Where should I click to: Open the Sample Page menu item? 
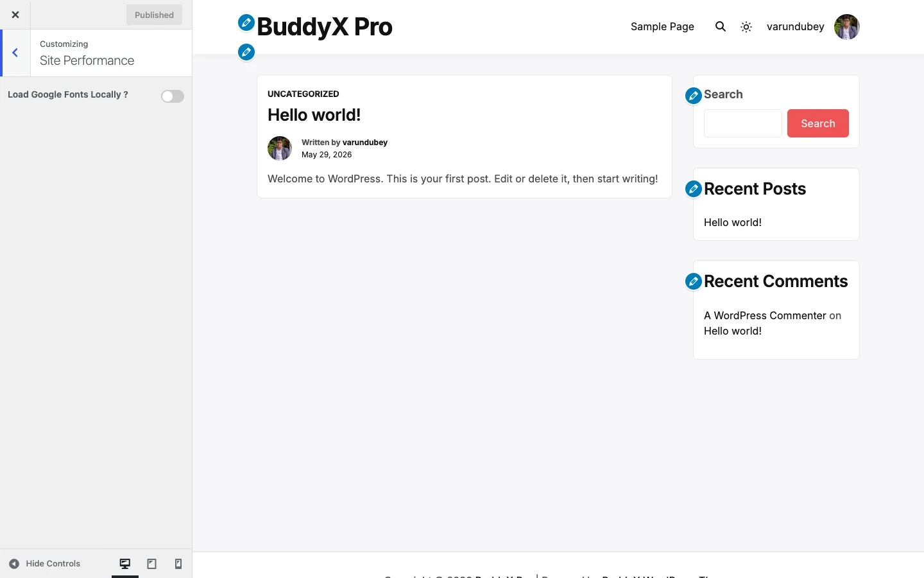[x=662, y=27]
